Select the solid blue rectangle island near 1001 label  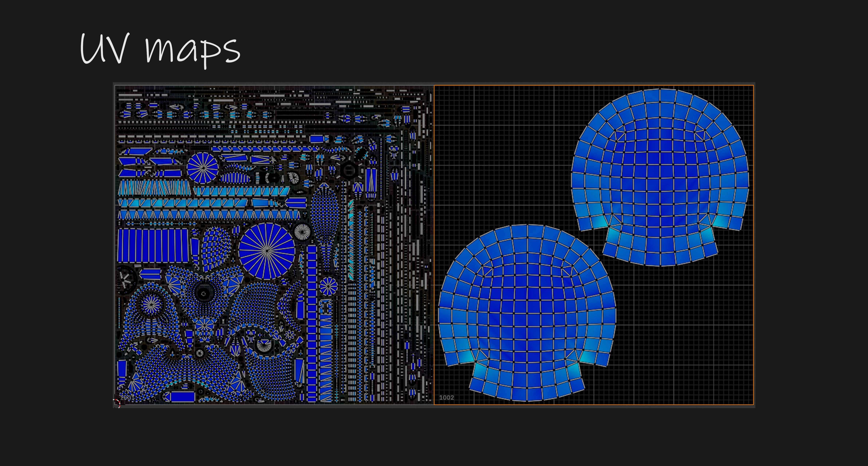click(182, 397)
